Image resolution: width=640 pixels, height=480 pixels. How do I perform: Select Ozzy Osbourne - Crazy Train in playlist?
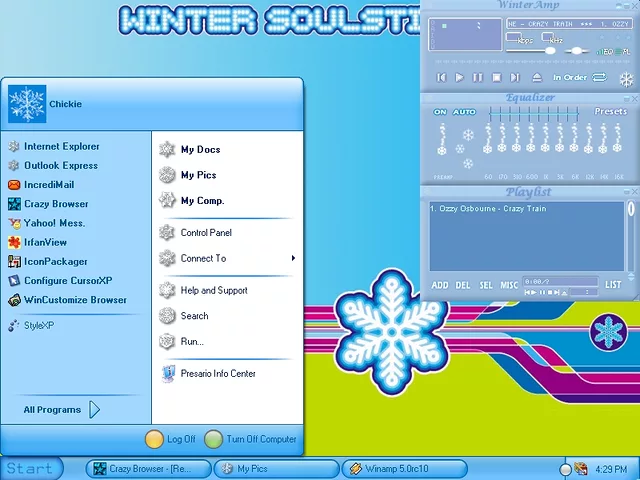click(x=488, y=209)
